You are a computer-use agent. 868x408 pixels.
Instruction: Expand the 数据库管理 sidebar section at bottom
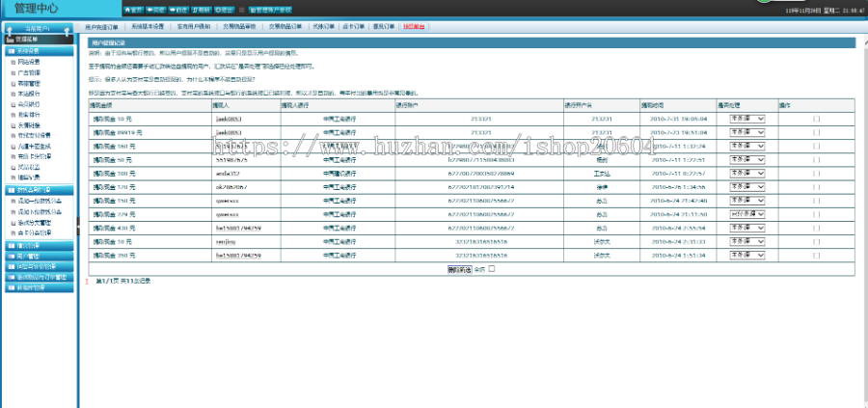pos(39,287)
